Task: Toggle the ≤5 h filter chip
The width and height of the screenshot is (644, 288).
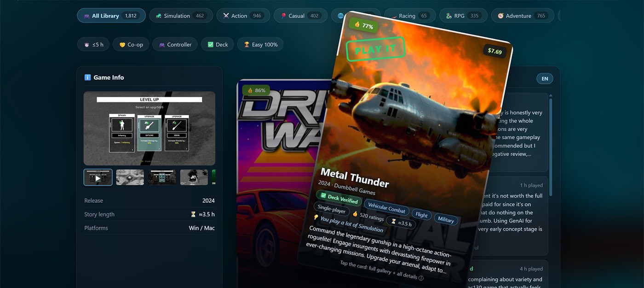Action: (x=93, y=45)
